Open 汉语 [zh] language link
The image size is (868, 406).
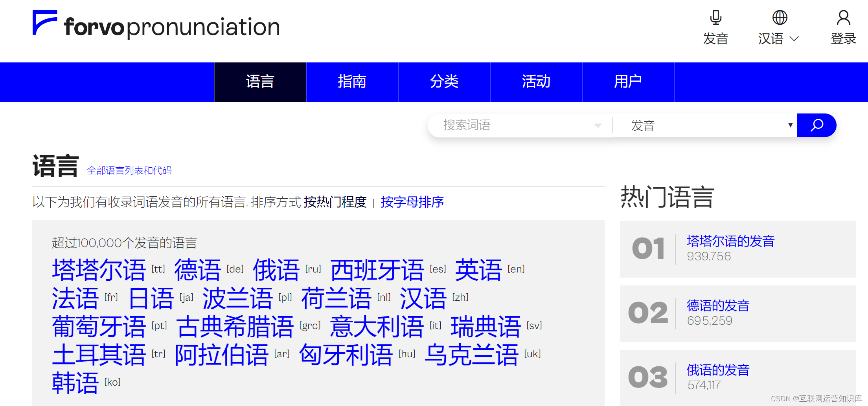(423, 298)
